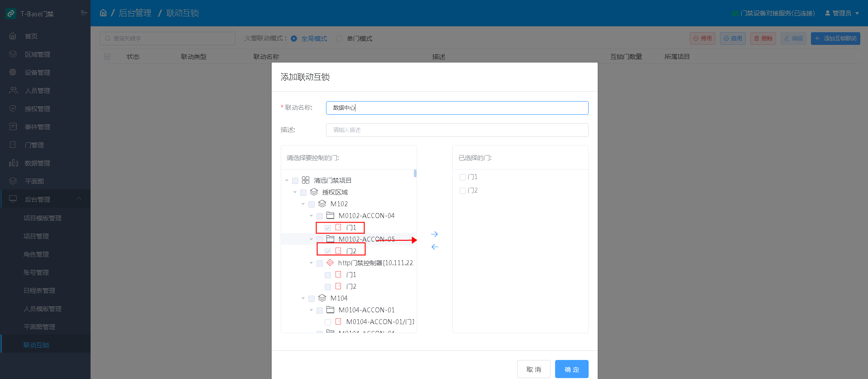
Task: Click the 添加互锁联动 button
Action: click(835, 39)
